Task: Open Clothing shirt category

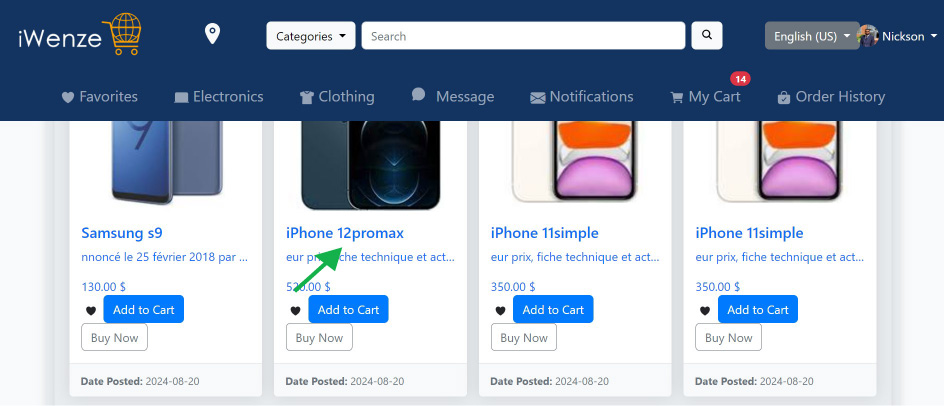Action: pos(337,96)
